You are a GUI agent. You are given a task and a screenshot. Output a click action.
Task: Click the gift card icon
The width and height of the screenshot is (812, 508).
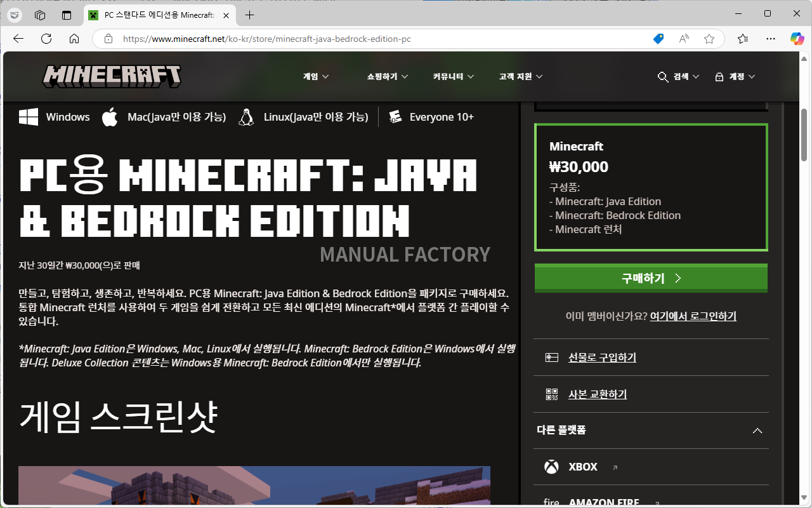click(x=551, y=358)
